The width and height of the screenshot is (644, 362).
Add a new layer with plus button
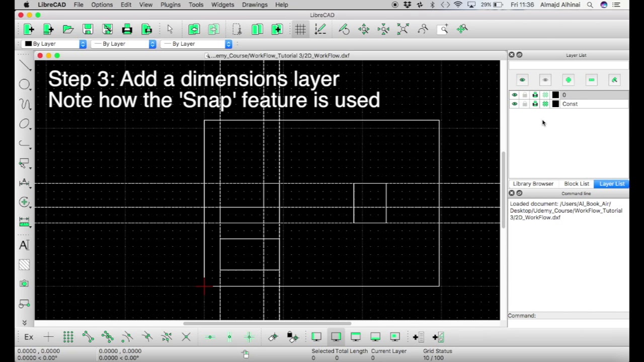[x=568, y=80]
